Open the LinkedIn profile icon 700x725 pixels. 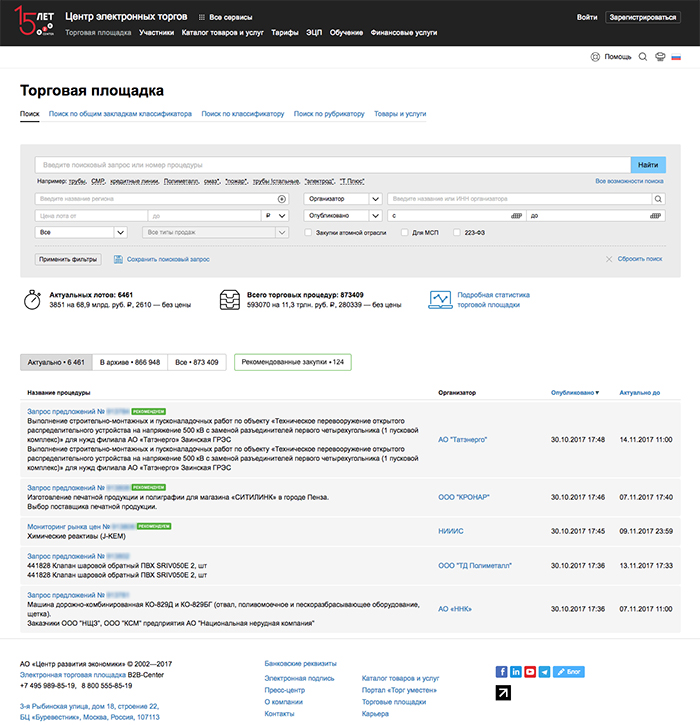[516, 671]
